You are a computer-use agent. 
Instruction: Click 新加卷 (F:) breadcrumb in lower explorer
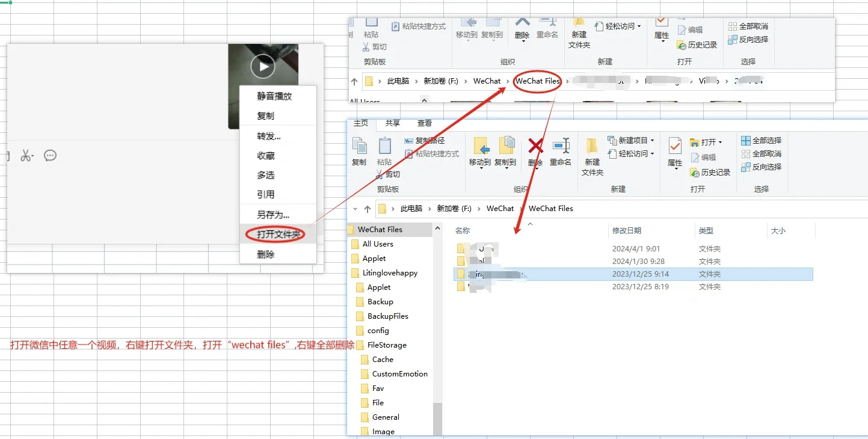(454, 209)
